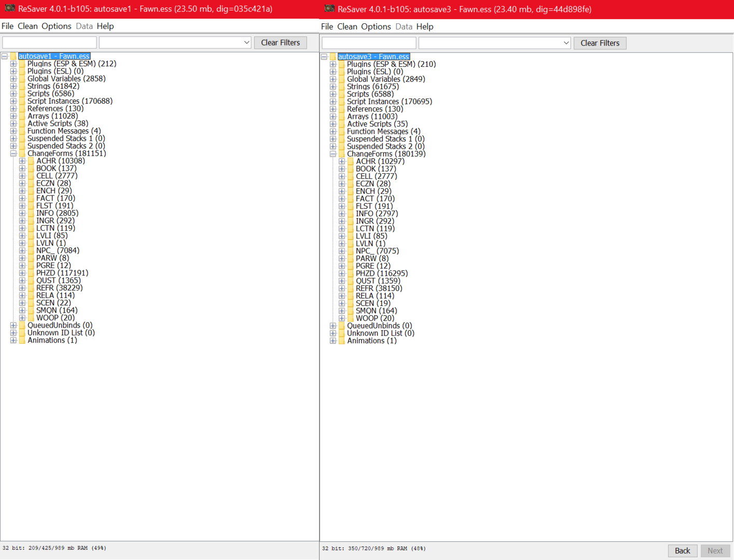Expand ACHR (10308) node
Image resolution: width=734 pixels, height=560 pixels.
(22, 161)
